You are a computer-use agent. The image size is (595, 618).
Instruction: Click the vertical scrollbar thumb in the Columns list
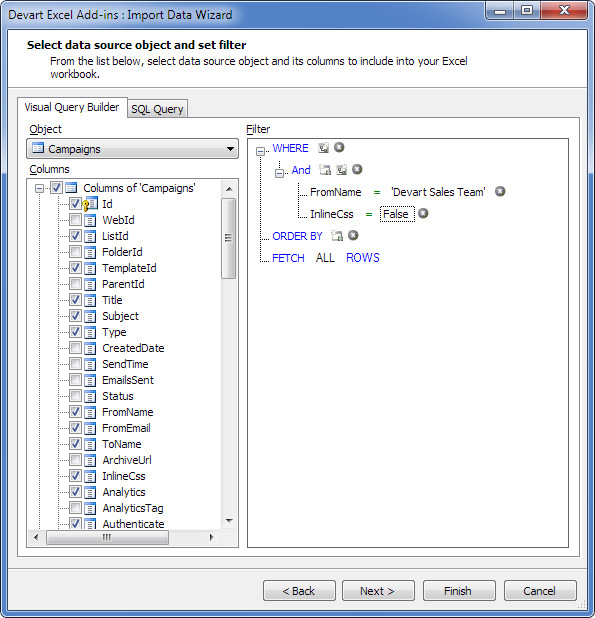(228, 238)
